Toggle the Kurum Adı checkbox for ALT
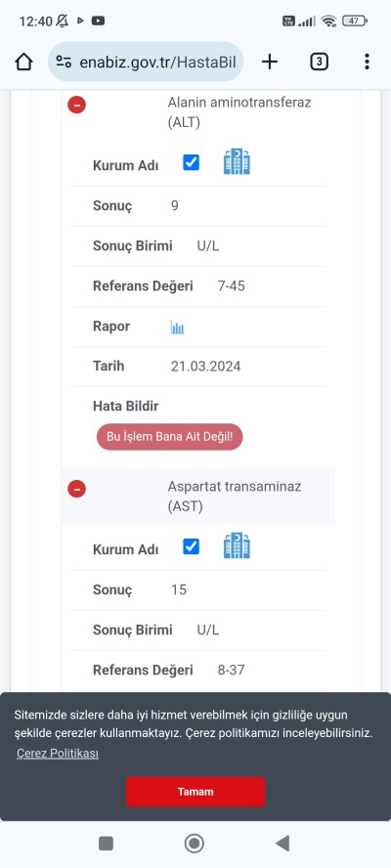This screenshot has height=868, width=391. pos(191,162)
